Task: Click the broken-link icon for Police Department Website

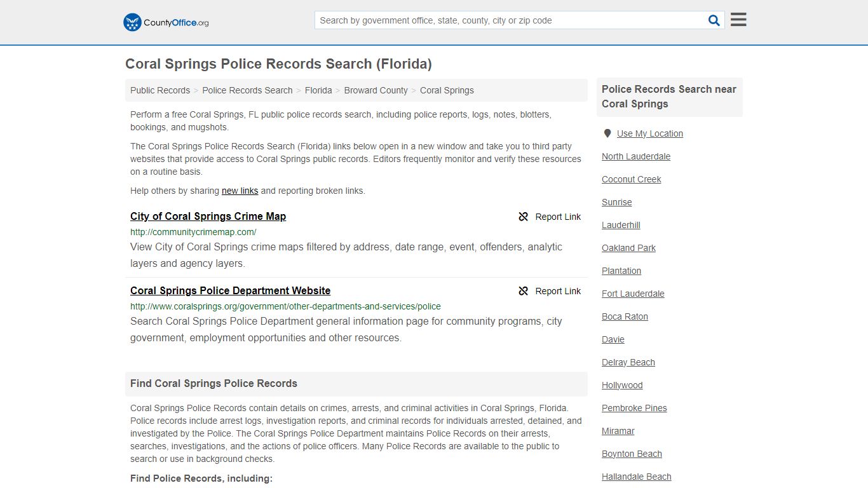Action: coord(524,291)
